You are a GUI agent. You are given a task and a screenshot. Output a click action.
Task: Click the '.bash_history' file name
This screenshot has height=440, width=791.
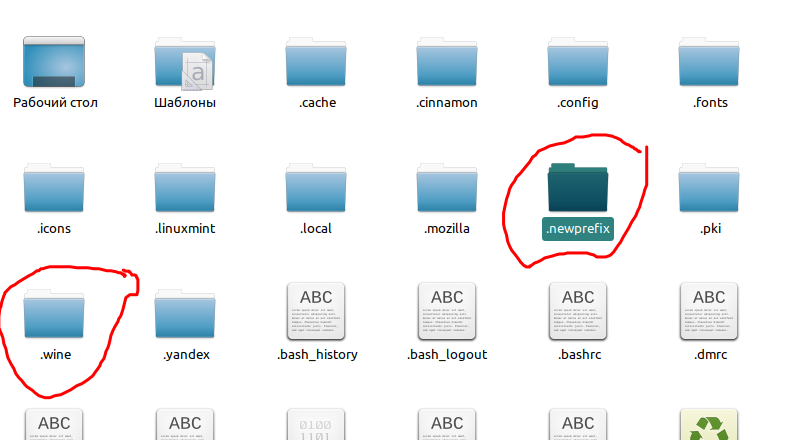pos(317,355)
